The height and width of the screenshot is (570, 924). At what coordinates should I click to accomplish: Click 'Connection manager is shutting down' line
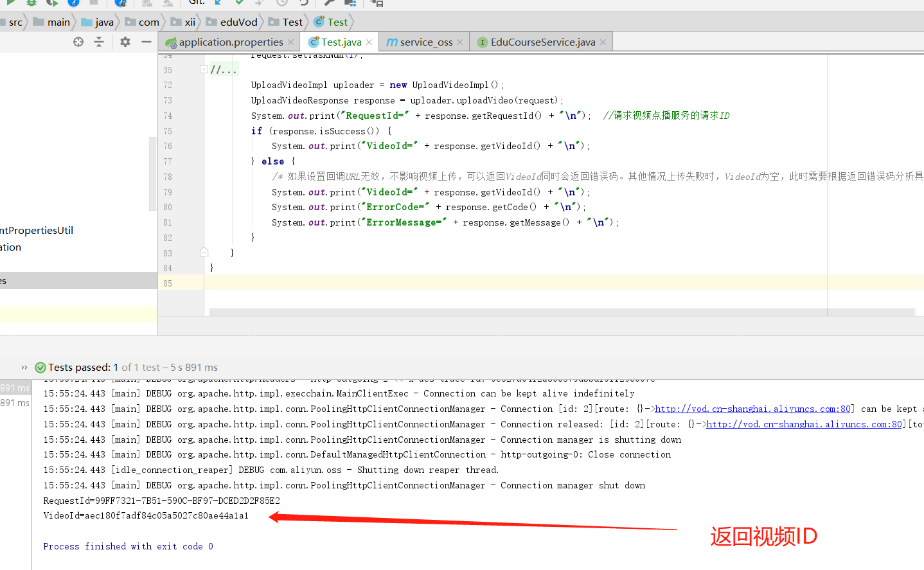(x=362, y=440)
